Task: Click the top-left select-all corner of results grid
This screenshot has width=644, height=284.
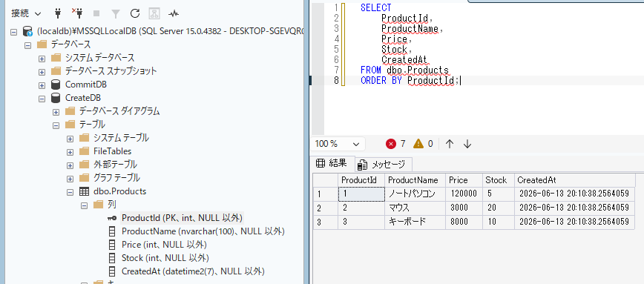Action: (x=326, y=180)
